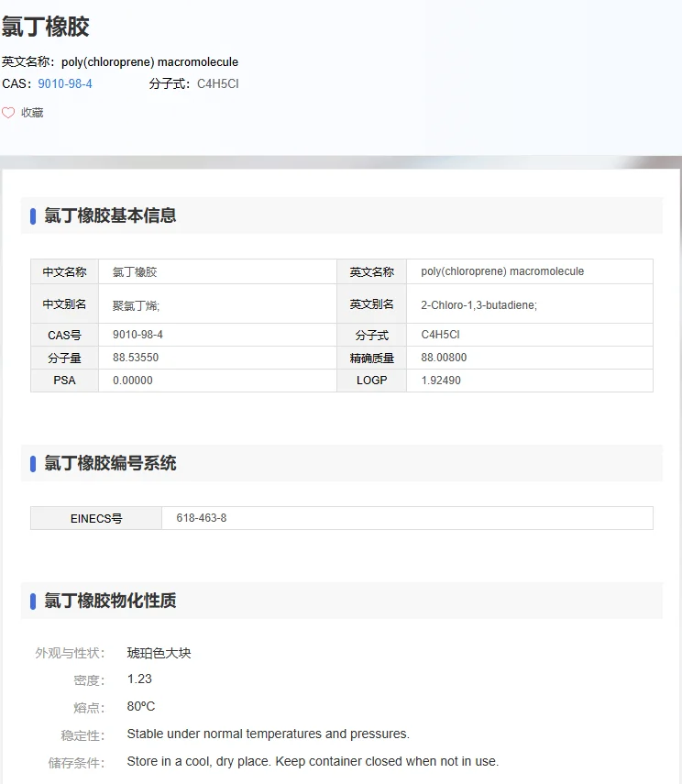This screenshot has height=784, width=682.
Task: Click the CAS号 table label
Action: click(64, 335)
